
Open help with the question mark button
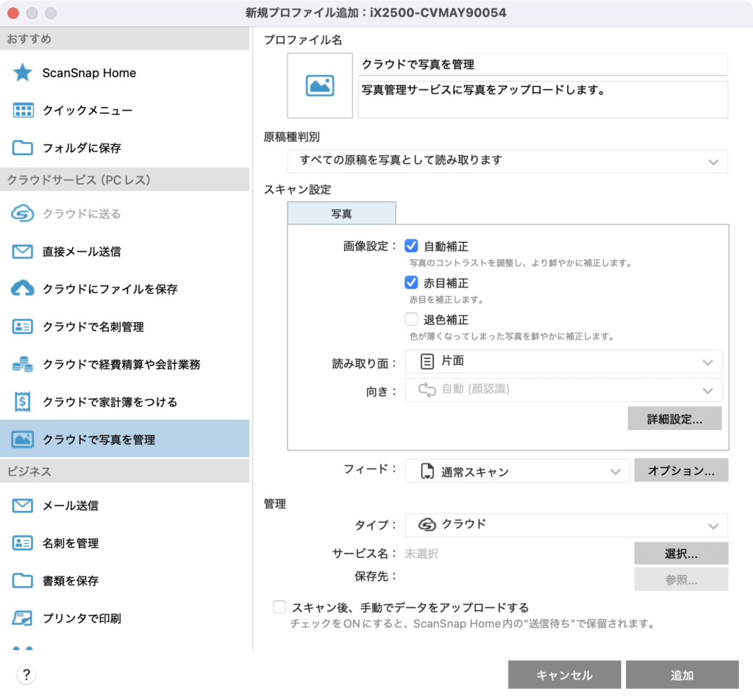(x=26, y=674)
